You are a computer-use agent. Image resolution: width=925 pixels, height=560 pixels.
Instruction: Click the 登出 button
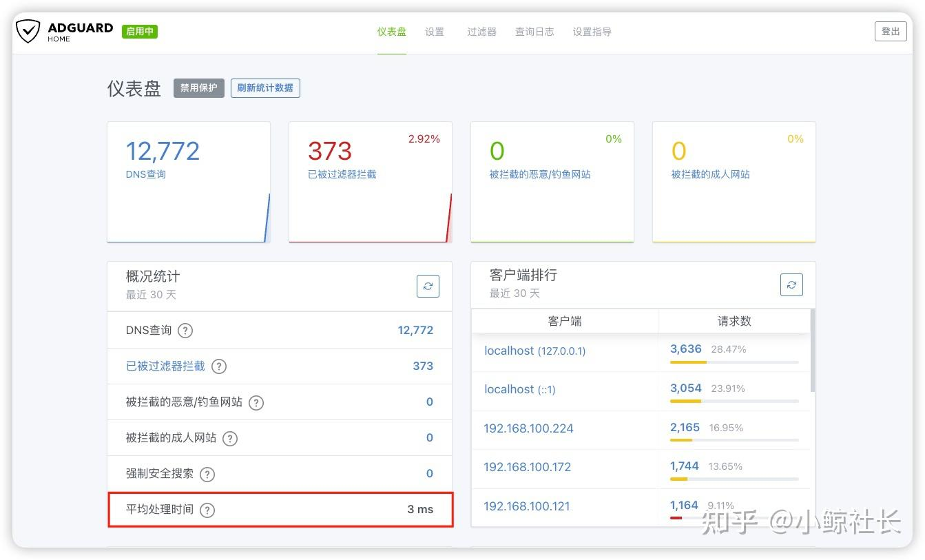coord(891,31)
